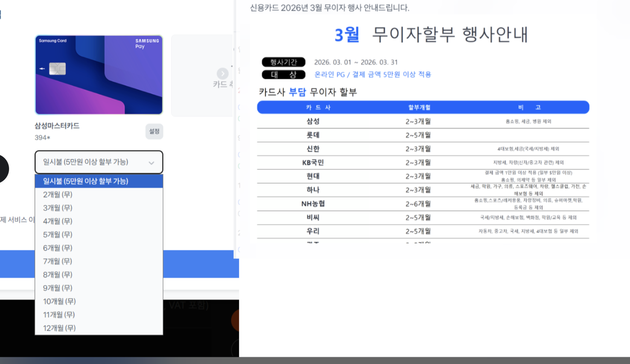Click the 2~6개월 value in the NH농협 row
This screenshot has height=364, width=630.
pyautogui.click(x=418, y=204)
